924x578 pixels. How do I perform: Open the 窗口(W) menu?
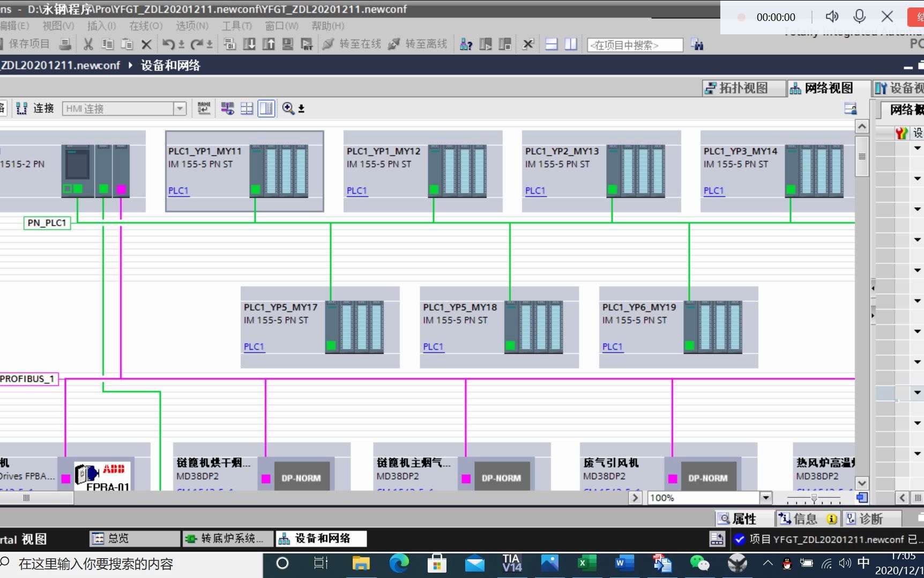click(281, 26)
